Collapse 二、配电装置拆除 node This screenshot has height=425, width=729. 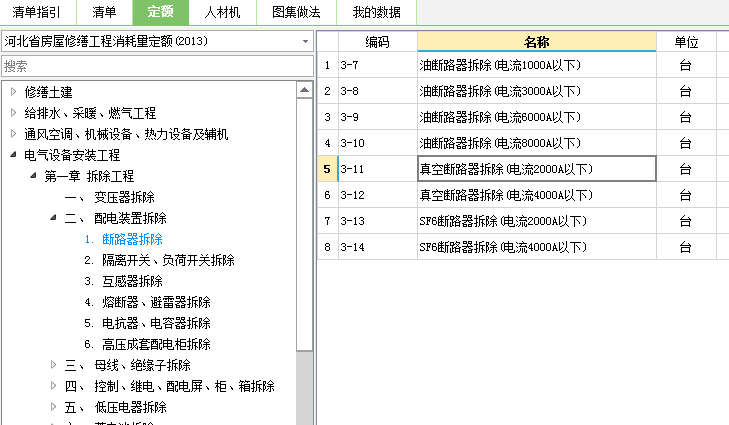coord(53,218)
